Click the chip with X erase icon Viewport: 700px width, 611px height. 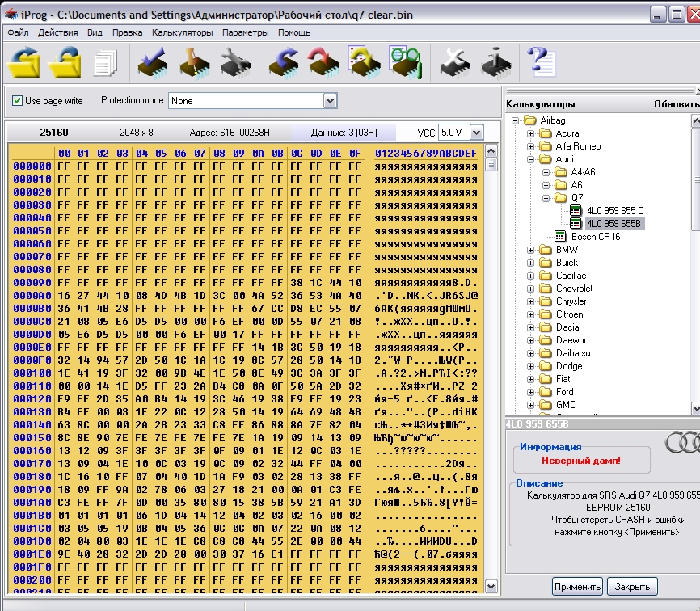[454, 63]
